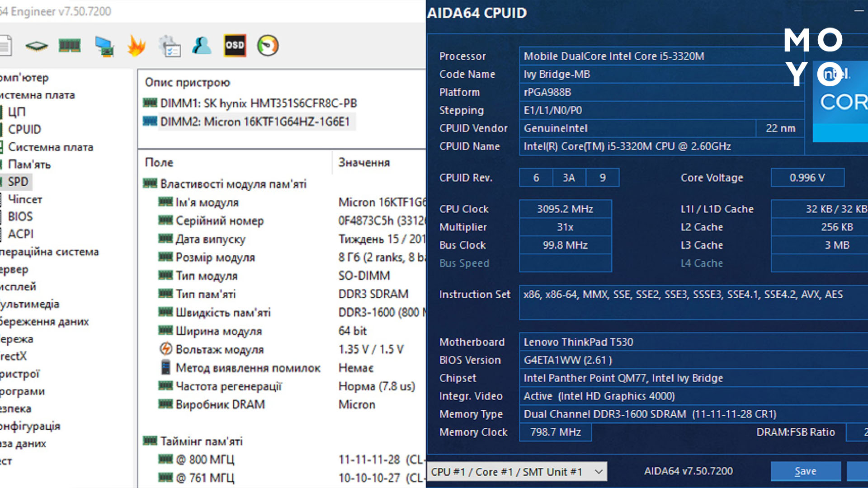Click the Memory Clock value 798.7 MHz

click(556, 432)
